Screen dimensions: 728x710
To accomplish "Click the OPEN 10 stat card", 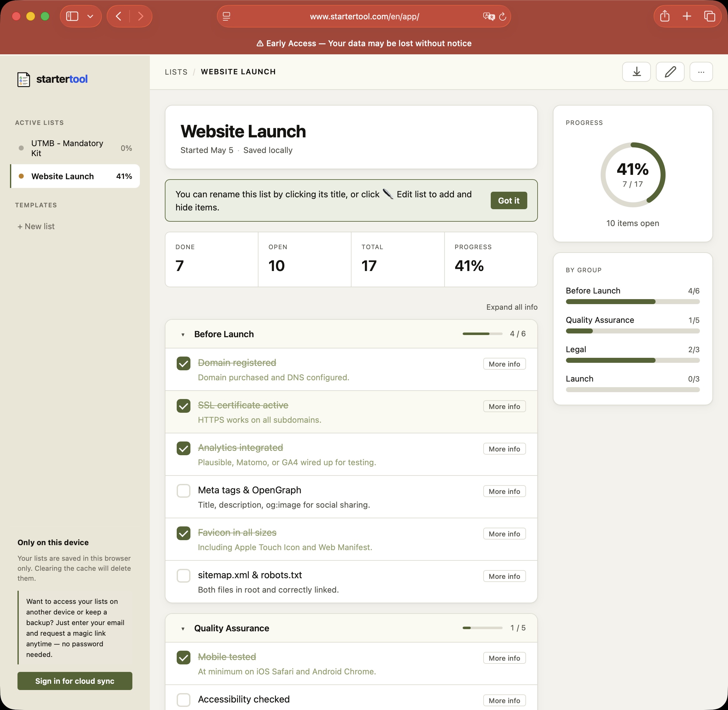I will click(305, 259).
